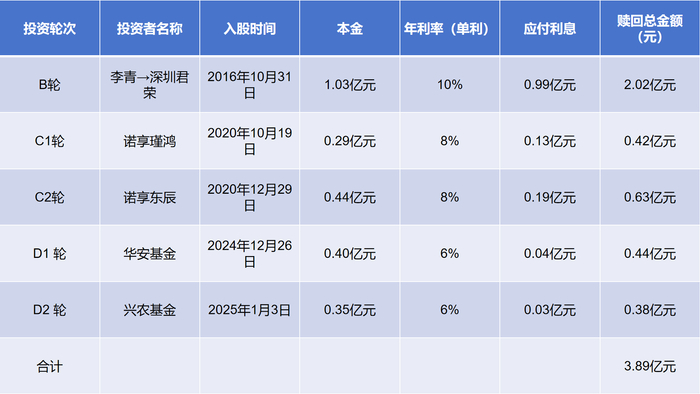The image size is (700, 394).
Task: Click the 8% rate in C1轮 row
Action: click(x=450, y=141)
